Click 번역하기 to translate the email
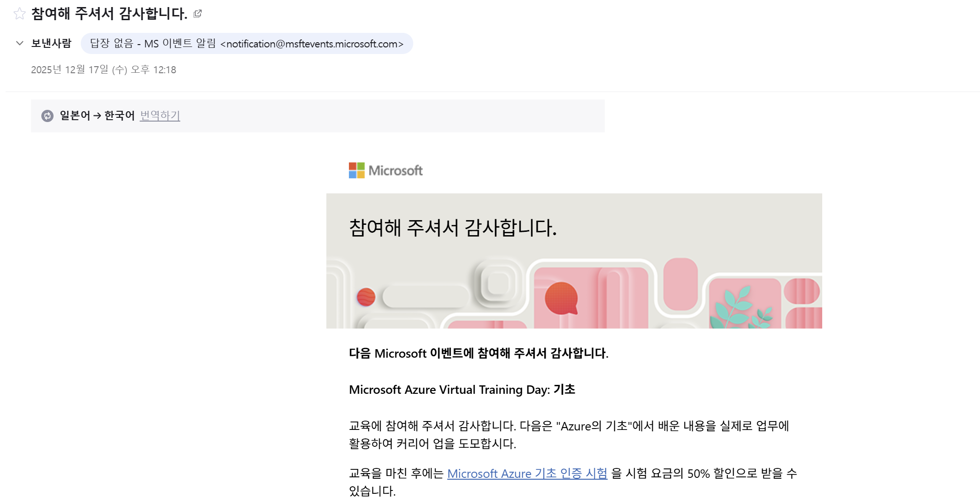Screen dimensions: 980x498 point(159,115)
